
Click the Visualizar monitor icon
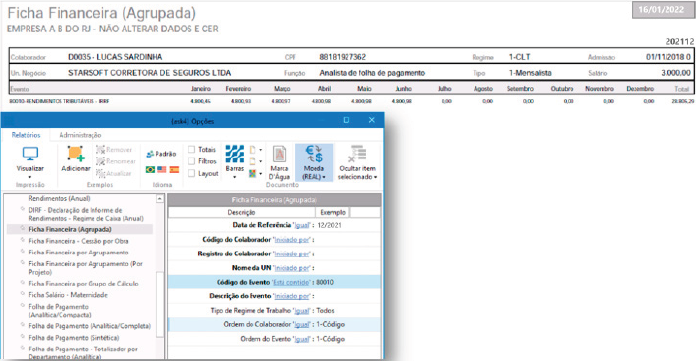click(30, 154)
